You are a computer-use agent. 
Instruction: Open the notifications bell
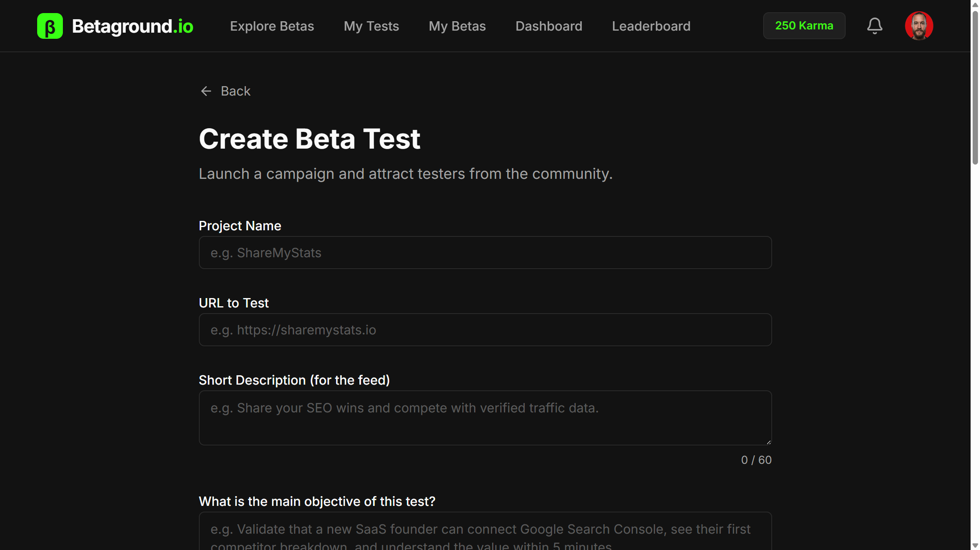pyautogui.click(x=875, y=26)
